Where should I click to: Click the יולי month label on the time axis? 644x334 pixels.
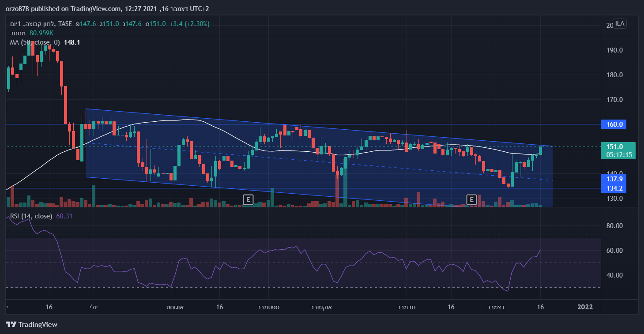click(94, 307)
